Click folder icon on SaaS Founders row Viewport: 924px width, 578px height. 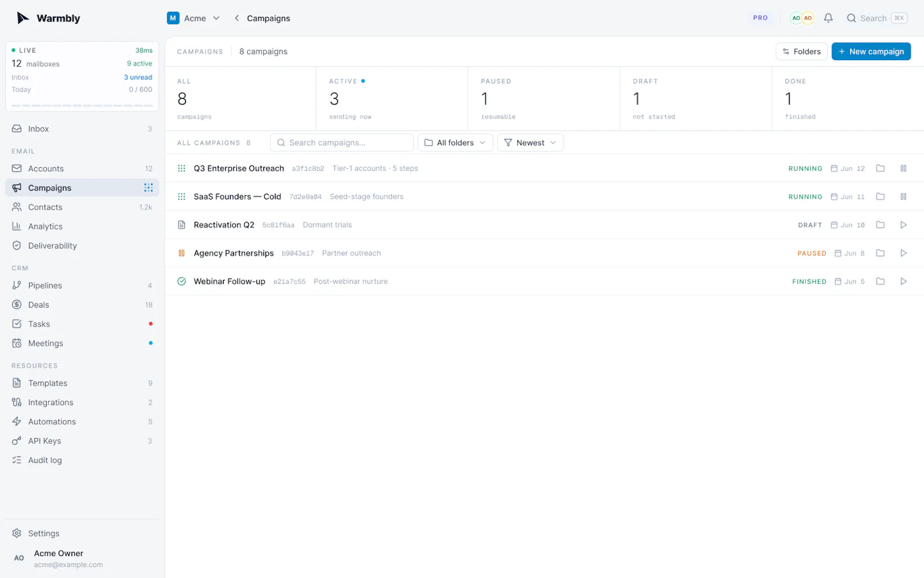[880, 197]
